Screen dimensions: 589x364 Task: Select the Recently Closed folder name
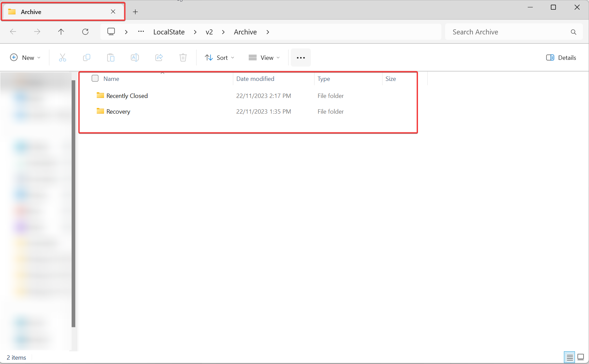pos(127,96)
